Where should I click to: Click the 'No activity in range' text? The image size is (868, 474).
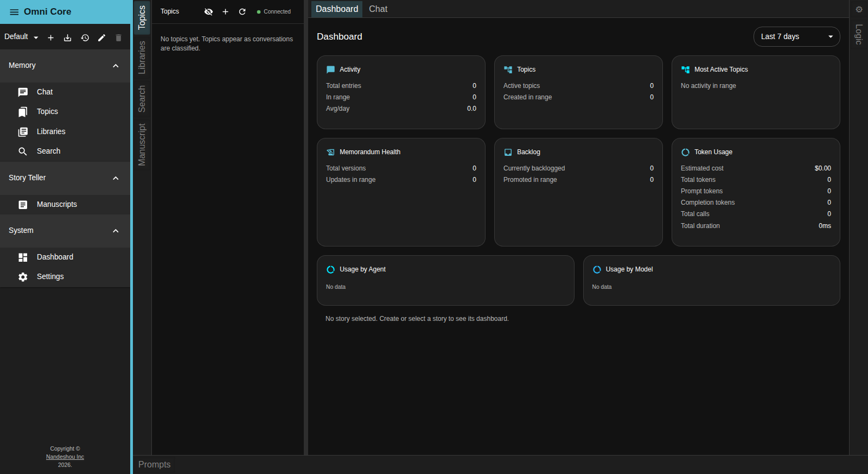coord(709,86)
